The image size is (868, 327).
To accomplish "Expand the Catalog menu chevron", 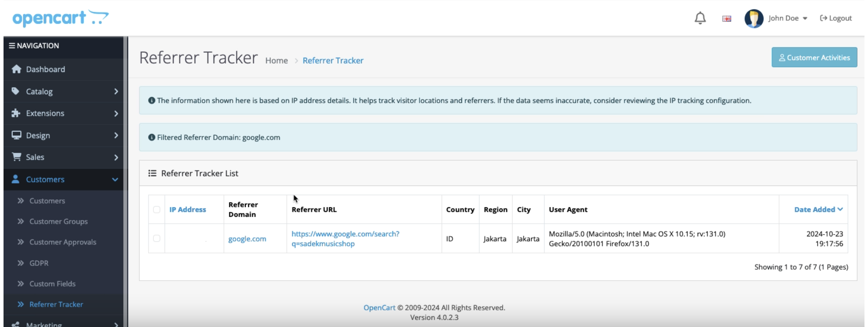I will [116, 91].
